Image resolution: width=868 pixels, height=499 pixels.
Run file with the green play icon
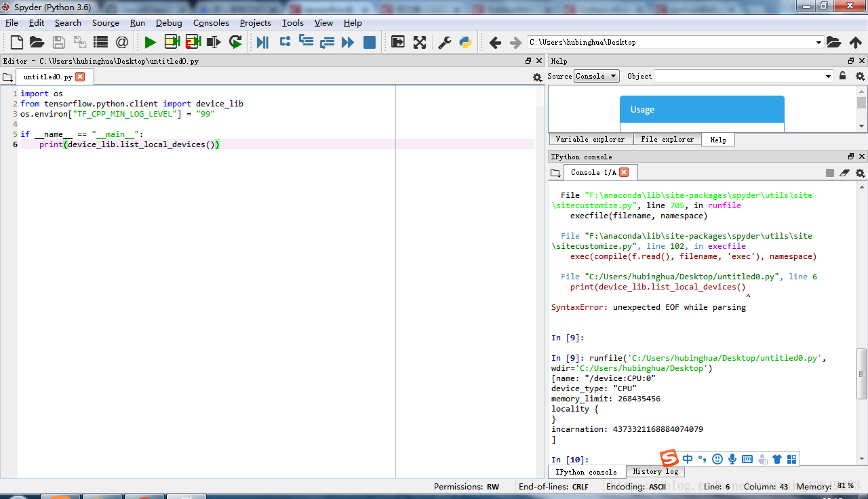click(x=150, y=43)
